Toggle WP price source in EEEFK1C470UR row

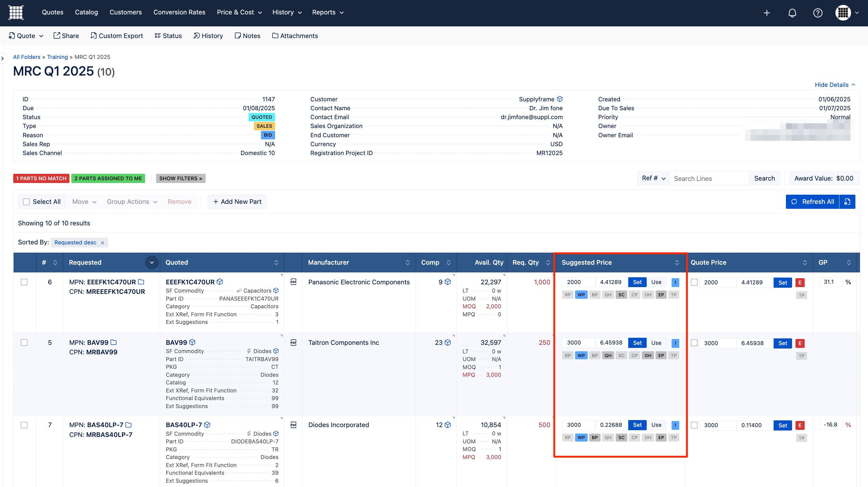coord(581,295)
